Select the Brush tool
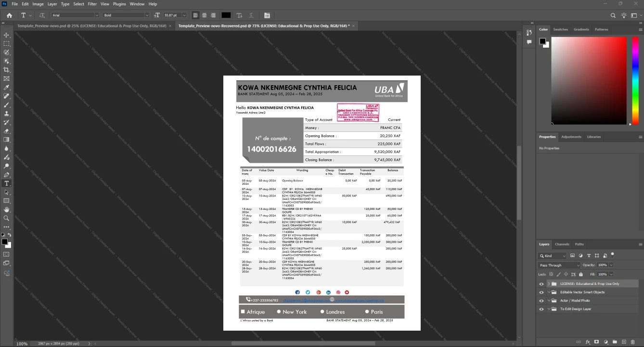The width and height of the screenshot is (644, 347). click(x=7, y=105)
